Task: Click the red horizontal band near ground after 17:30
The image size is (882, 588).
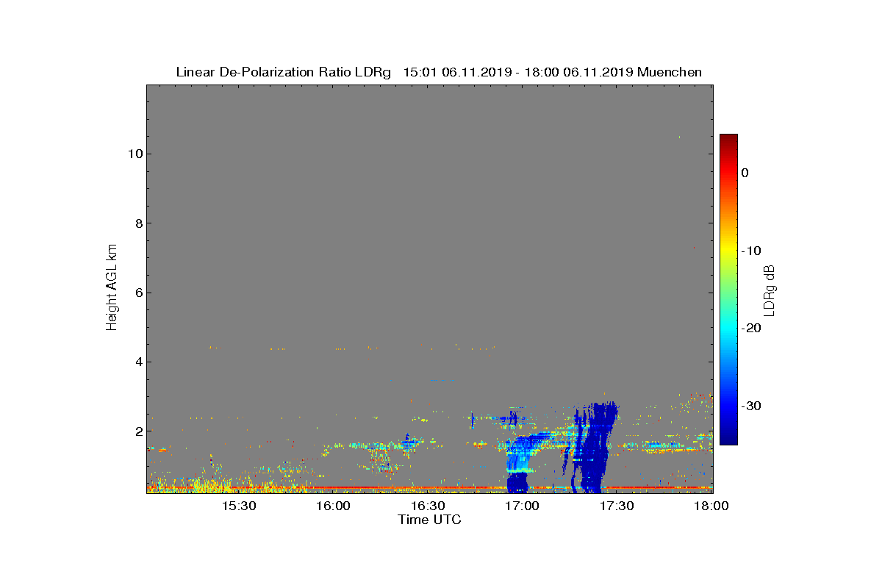Action: click(665, 487)
